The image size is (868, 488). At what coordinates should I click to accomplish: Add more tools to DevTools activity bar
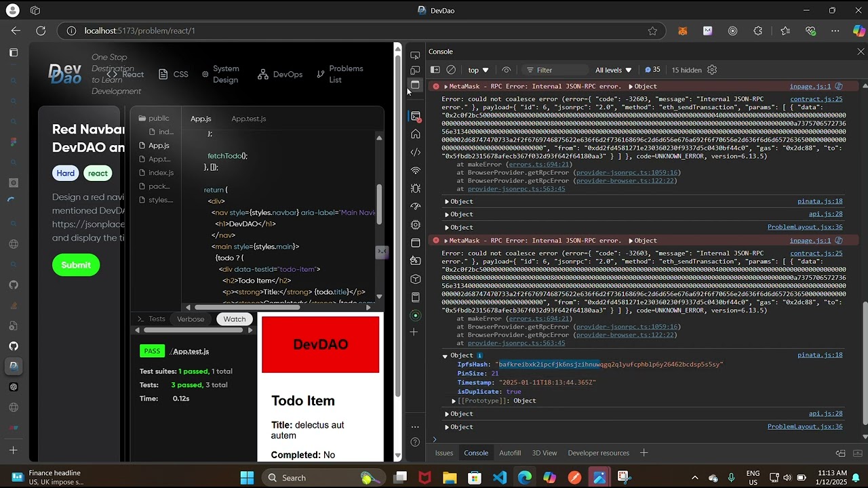(414, 332)
